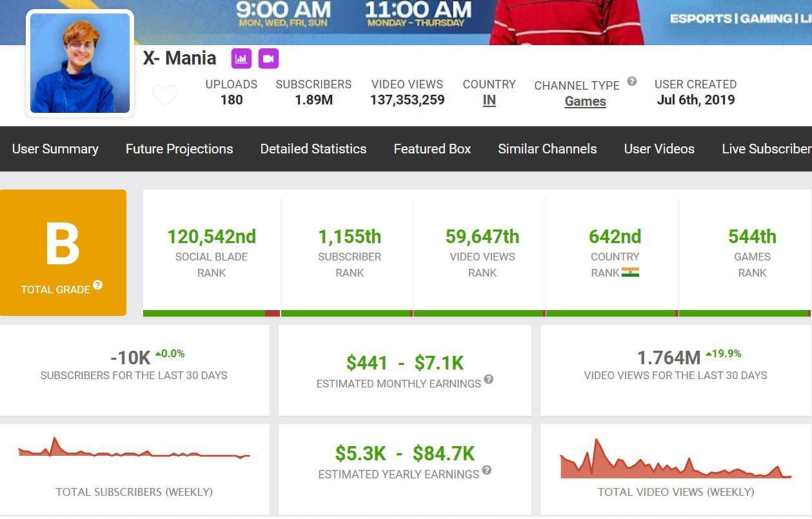Go to Similar Channels tab
The image size is (812, 519).
[x=547, y=149]
